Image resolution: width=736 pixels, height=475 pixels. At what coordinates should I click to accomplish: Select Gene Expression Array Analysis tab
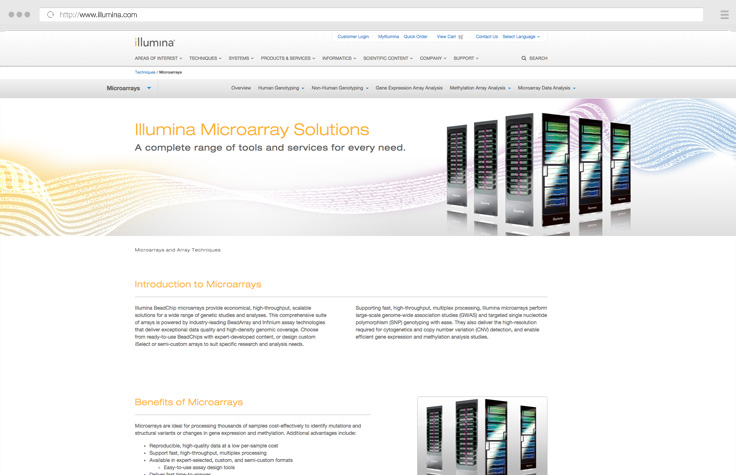409,88
